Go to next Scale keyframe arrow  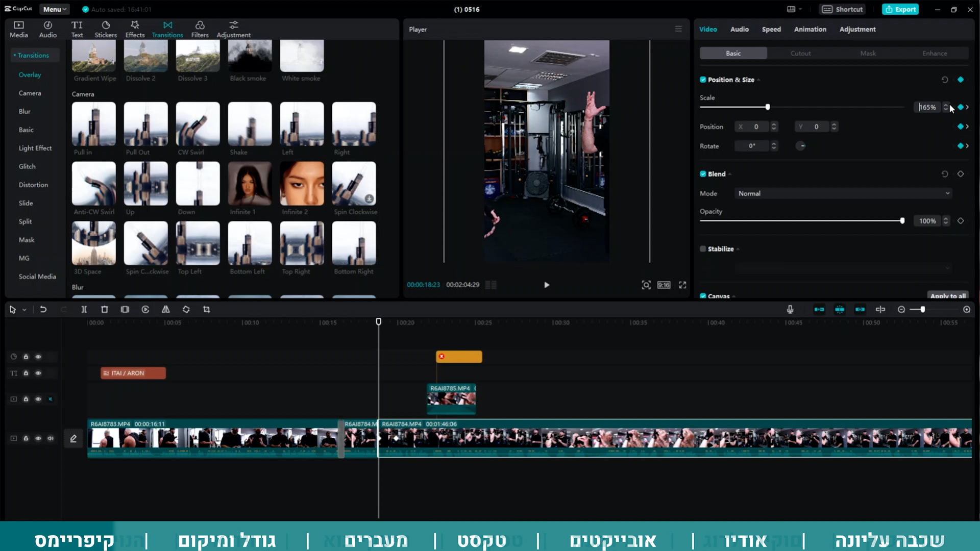pos(967,107)
